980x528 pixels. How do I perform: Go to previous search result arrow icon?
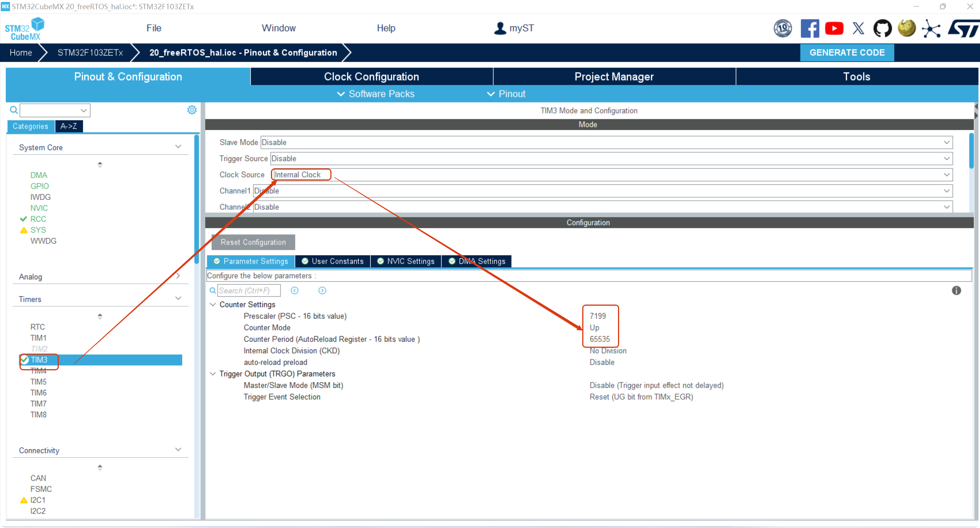pos(295,291)
